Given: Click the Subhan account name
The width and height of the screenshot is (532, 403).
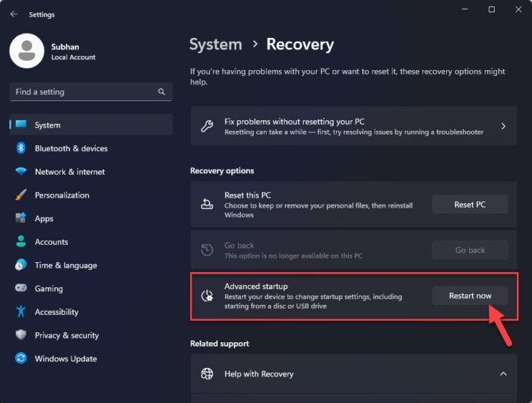Looking at the screenshot, I should pos(65,47).
